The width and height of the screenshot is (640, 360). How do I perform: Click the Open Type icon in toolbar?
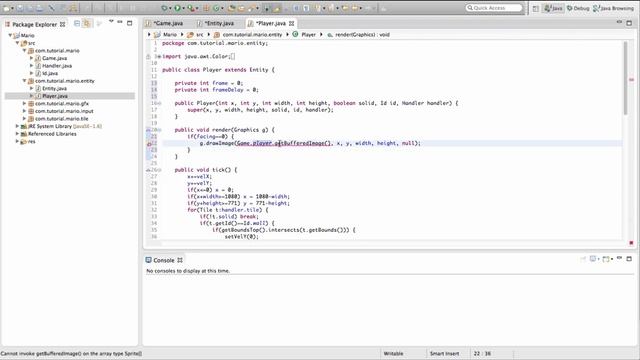[x=231, y=8]
